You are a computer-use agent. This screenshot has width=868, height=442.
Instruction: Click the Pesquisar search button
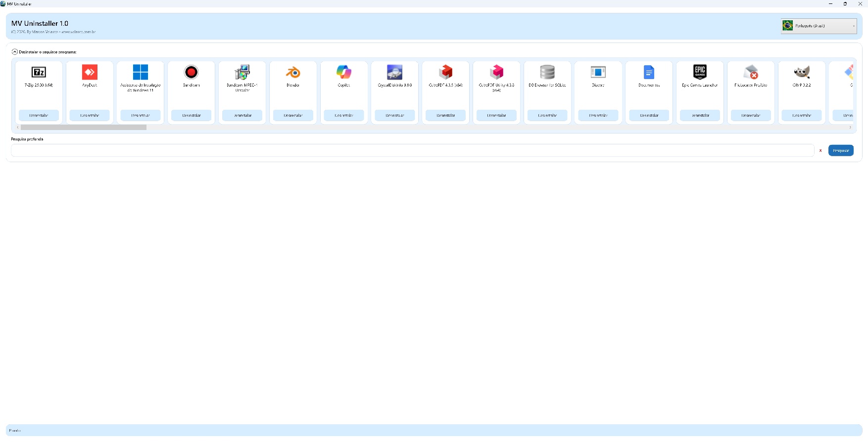(841, 150)
